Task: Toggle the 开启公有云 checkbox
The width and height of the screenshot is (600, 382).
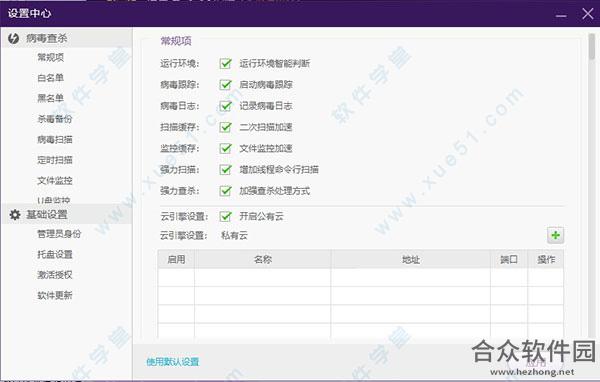Action: click(x=226, y=216)
